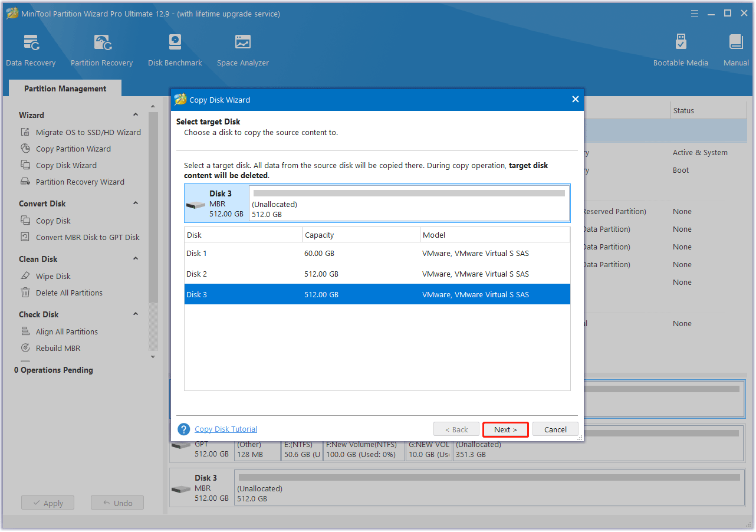This screenshot has height=532, width=756.
Task: Select Delete All Partitions
Action: point(69,293)
